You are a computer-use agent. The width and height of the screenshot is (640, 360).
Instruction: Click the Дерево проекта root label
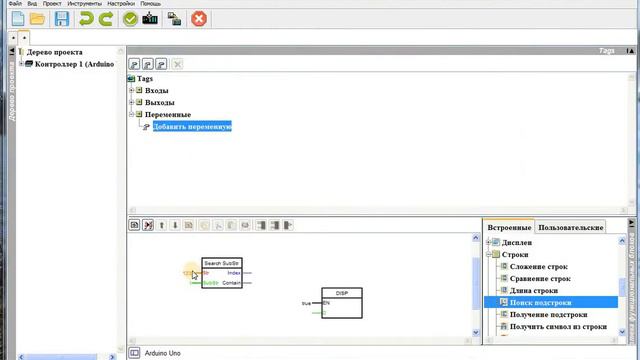coord(54,52)
